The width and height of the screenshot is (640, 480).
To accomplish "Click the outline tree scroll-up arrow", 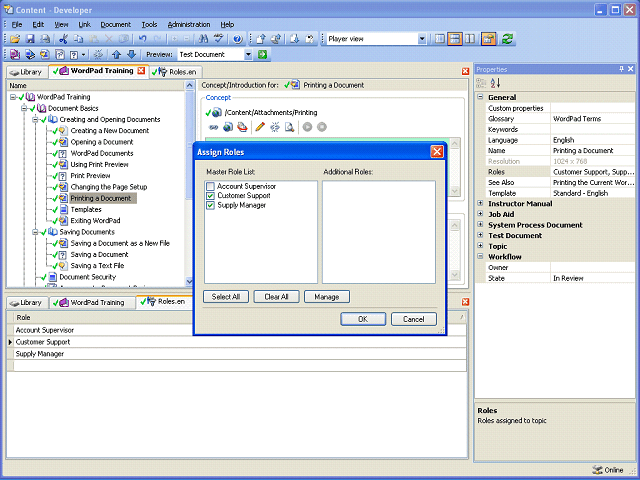I will coord(189,85).
